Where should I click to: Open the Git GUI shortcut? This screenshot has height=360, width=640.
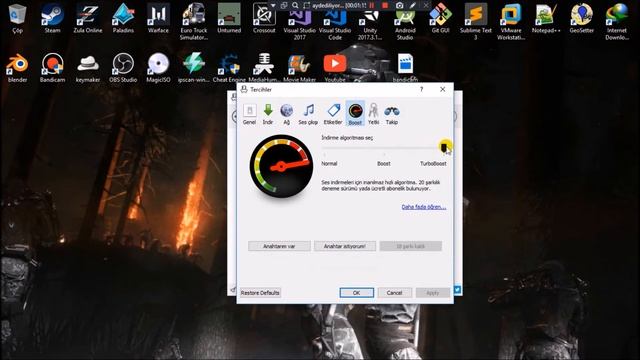click(440, 18)
